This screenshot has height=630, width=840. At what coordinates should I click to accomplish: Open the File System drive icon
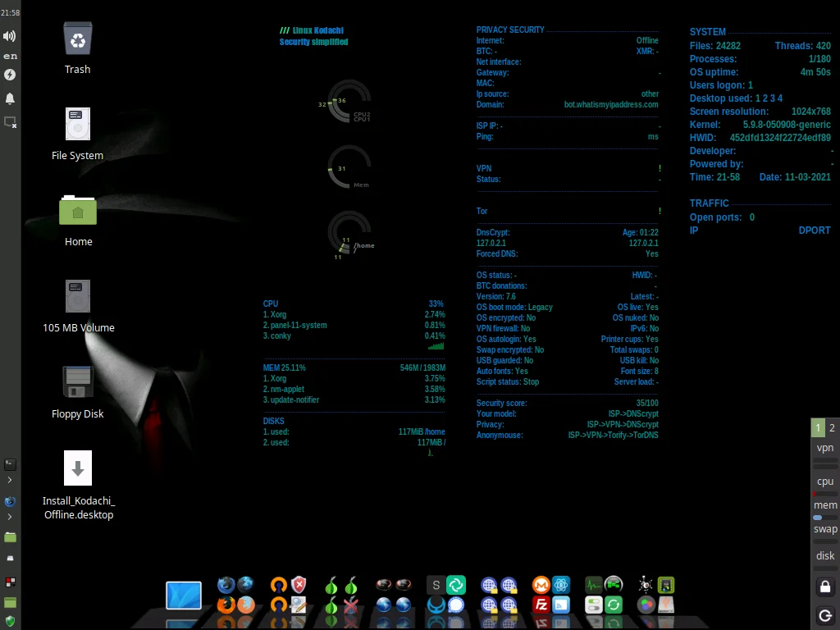tap(78, 125)
